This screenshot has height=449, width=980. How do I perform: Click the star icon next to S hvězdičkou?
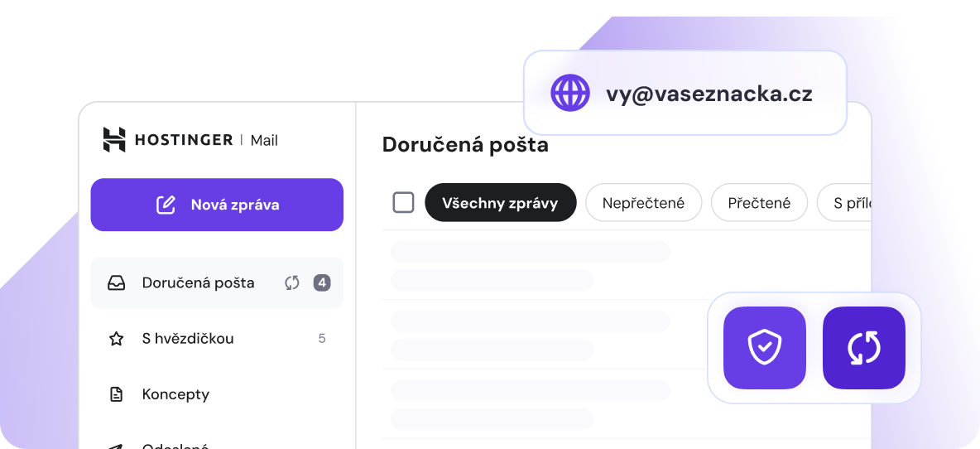click(x=117, y=339)
